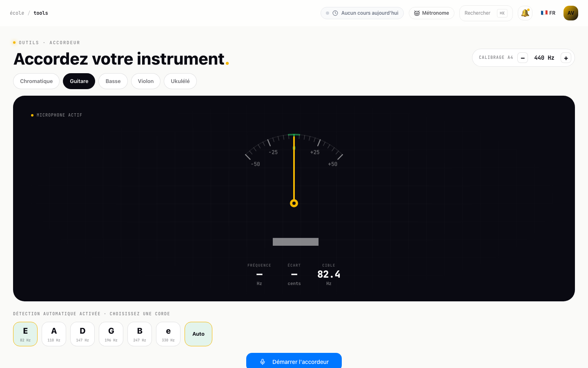The image size is (588, 368).
Task: Select B string 247 Hz
Action: coord(140,334)
